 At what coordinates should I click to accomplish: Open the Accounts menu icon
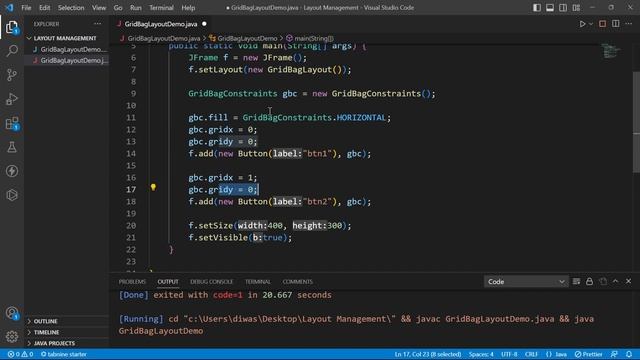pos(12,313)
